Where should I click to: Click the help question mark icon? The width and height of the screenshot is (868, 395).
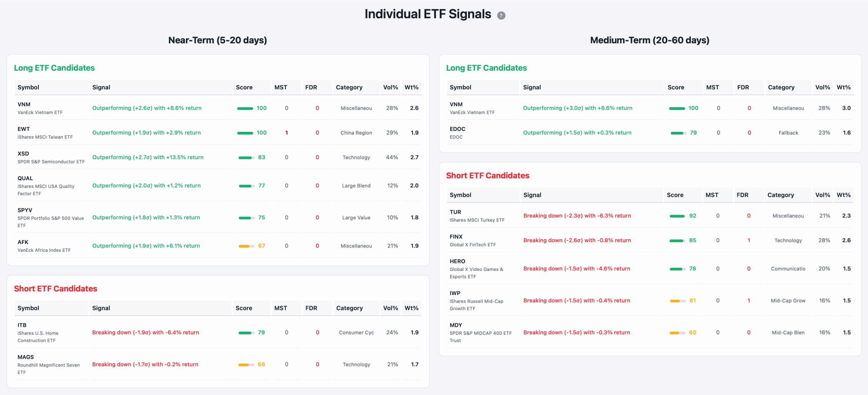501,16
